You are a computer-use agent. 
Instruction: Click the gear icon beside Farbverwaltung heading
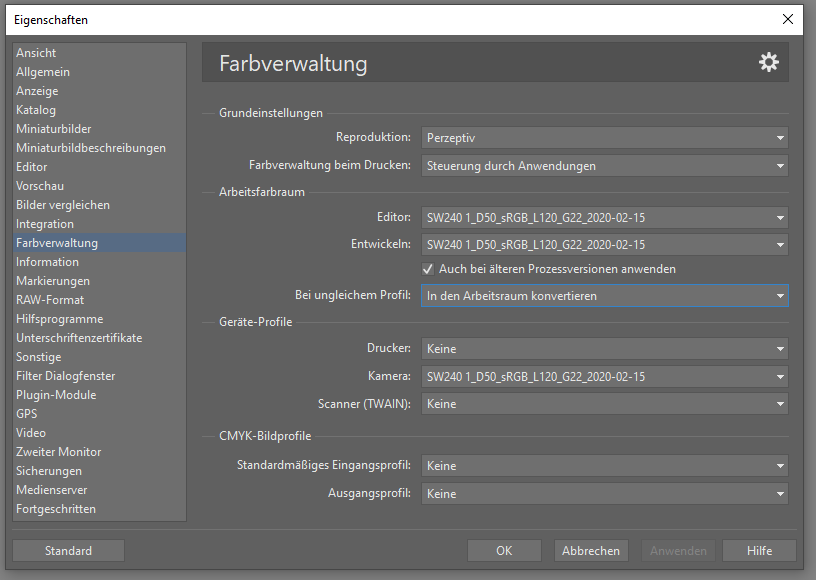tap(768, 63)
